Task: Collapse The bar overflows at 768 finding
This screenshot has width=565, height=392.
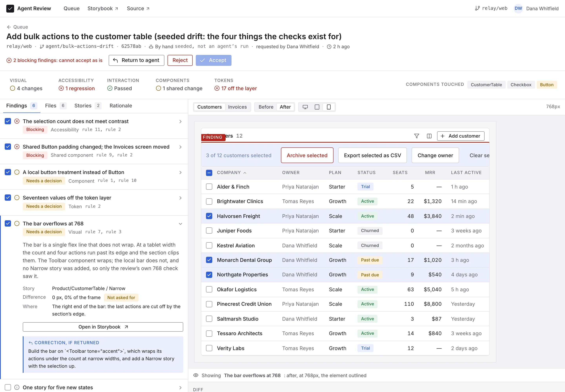Action: point(180,224)
